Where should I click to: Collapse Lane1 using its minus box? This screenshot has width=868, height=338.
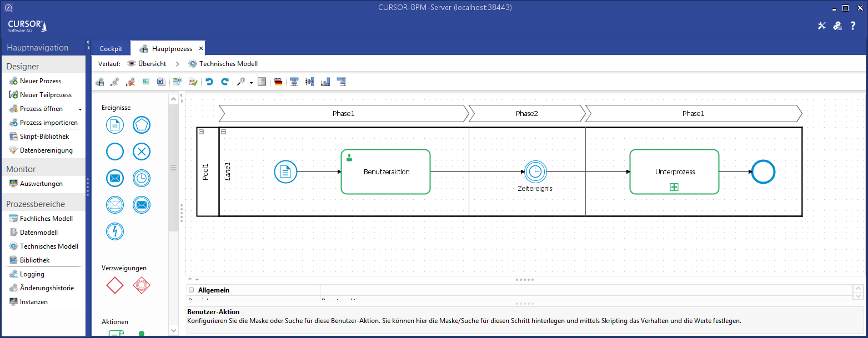click(x=223, y=132)
